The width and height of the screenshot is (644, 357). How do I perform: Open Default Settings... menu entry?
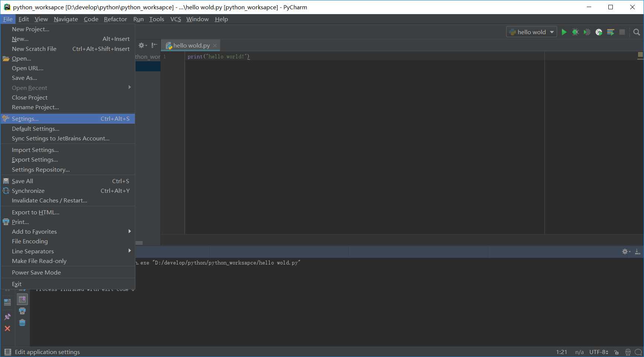pyautogui.click(x=68, y=129)
